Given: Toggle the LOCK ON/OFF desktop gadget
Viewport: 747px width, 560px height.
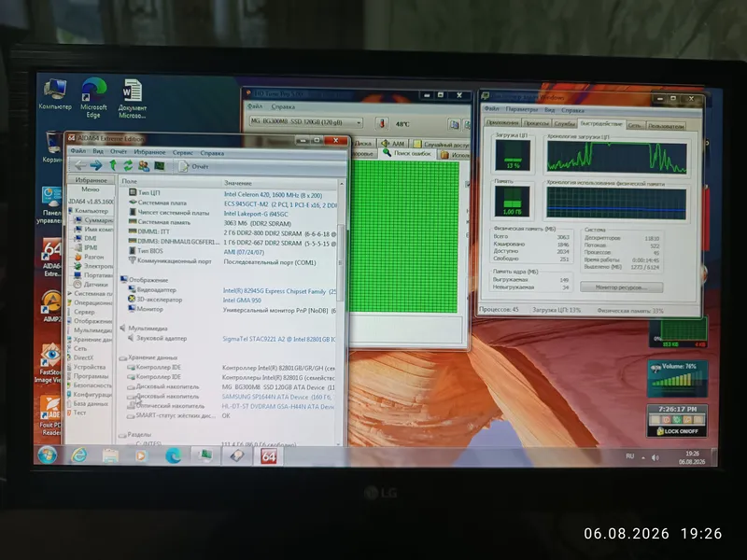Looking at the screenshot, I should (x=677, y=431).
